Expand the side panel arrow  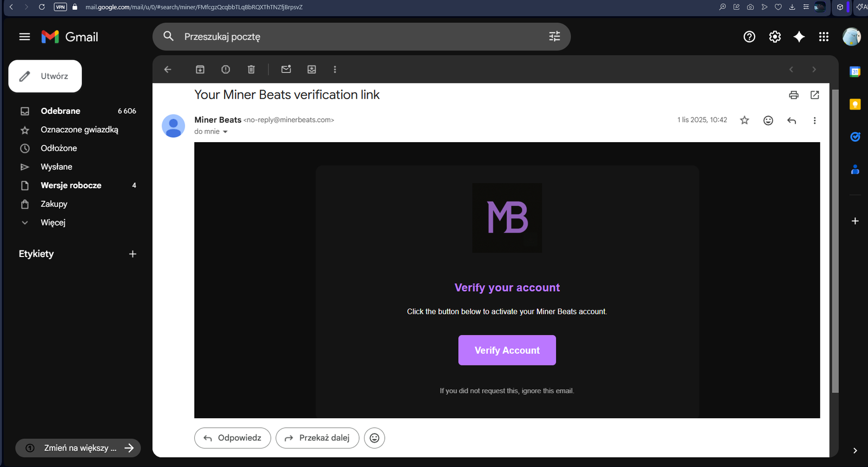click(855, 450)
